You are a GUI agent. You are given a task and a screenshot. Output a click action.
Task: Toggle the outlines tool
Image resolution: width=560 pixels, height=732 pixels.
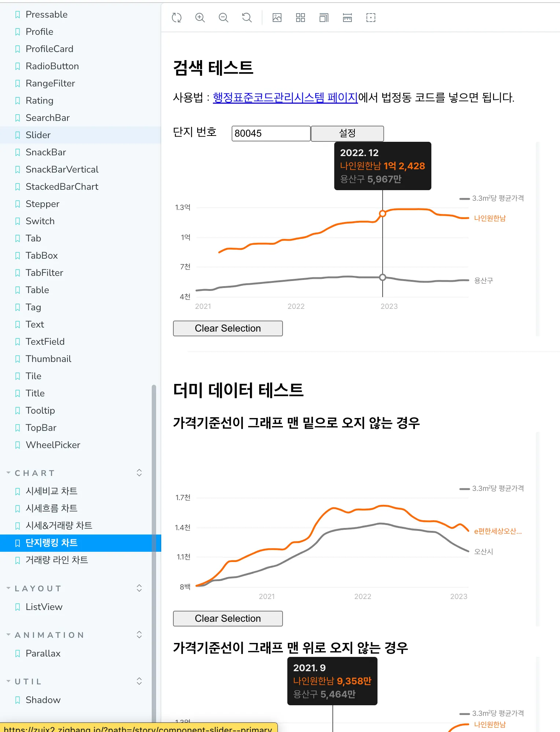click(371, 17)
